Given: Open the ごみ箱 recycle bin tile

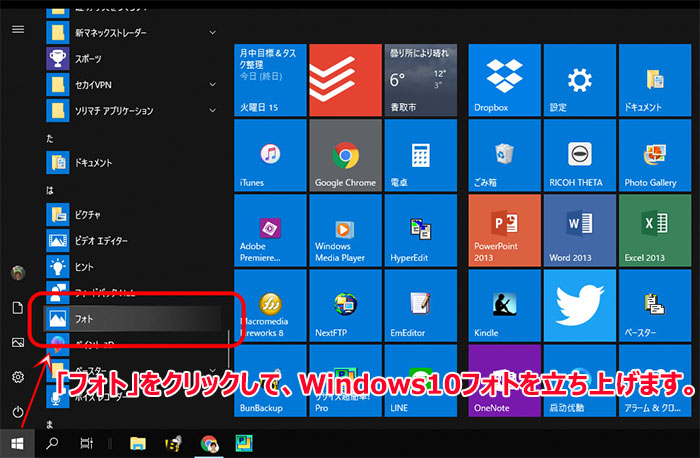Looking at the screenshot, I should [504, 155].
